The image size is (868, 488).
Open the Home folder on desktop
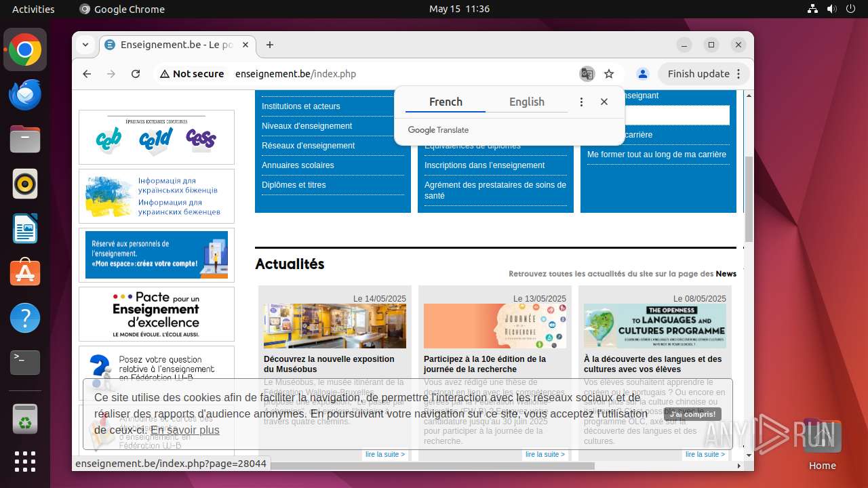pyautogui.click(x=822, y=444)
